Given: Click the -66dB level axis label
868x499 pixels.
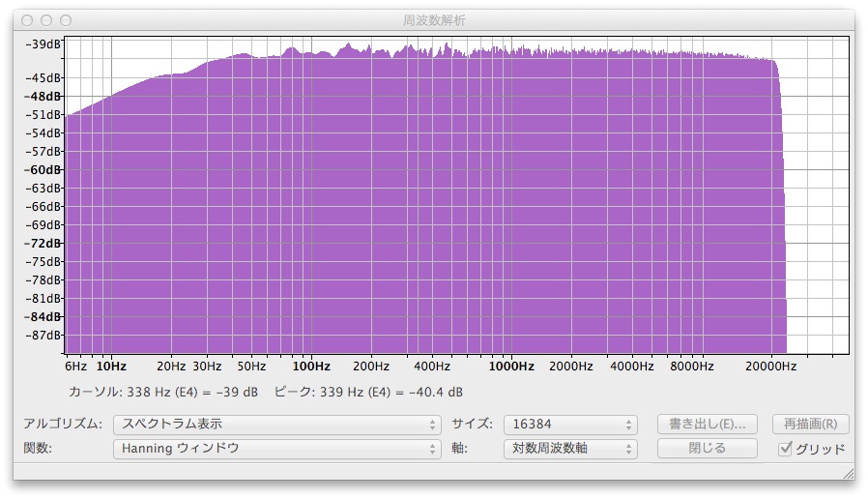Looking at the screenshot, I should coord(43,207).
